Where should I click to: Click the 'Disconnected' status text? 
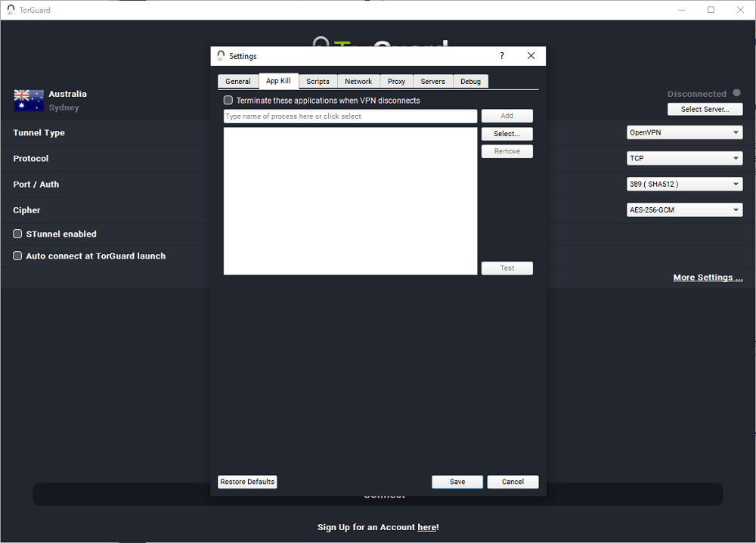point(697,94)
